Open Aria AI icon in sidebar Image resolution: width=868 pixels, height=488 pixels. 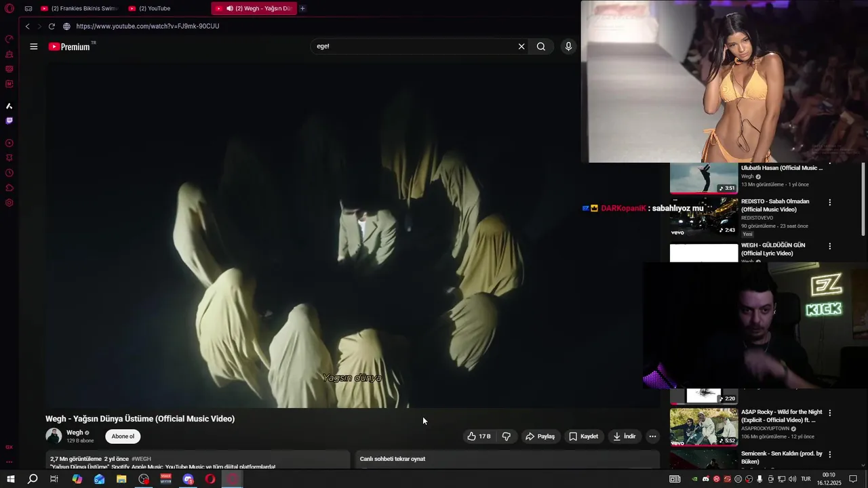pos(9,106)
